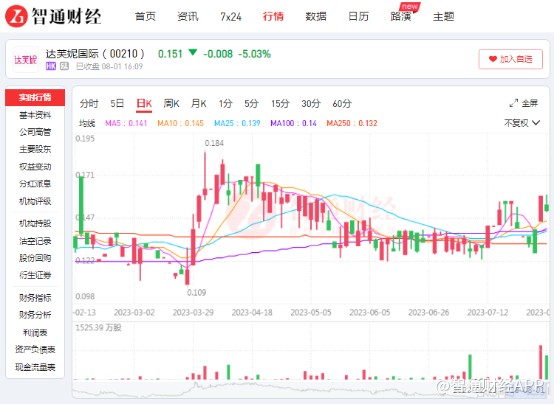This screenshot has width=554, height=405.
Task: Open 权益变动 in the sidebar
Action: [35, 166]
